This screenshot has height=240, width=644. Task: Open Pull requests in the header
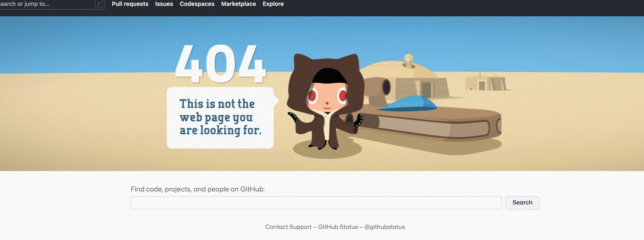[130, 4]
